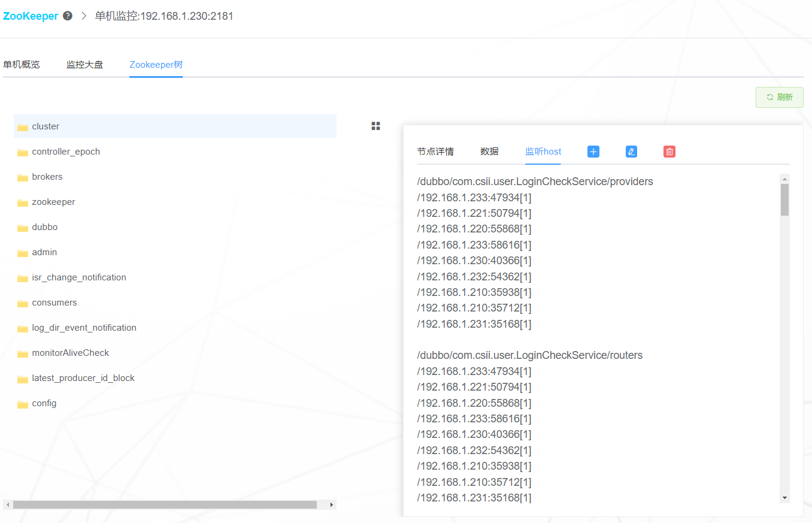Viewport: 812px width, 523px height.
Task: Click the blue plus add node icon
Action: (x=593, y=152)
